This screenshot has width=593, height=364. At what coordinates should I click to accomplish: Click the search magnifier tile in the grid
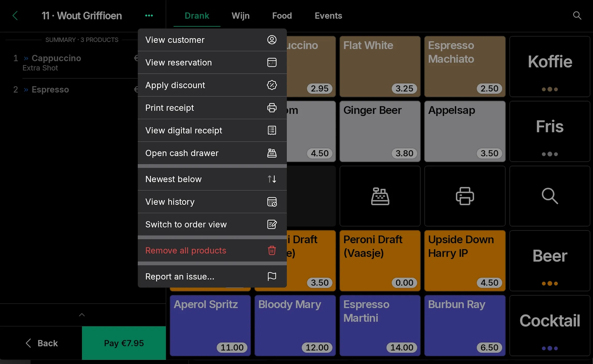click(550, 196)
